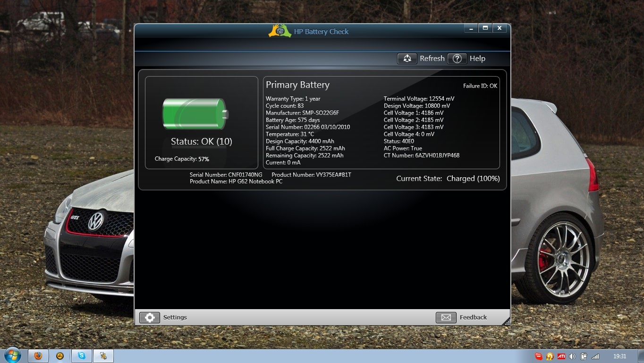Click the 'Failure ID: OK' text

click(480, 86)
